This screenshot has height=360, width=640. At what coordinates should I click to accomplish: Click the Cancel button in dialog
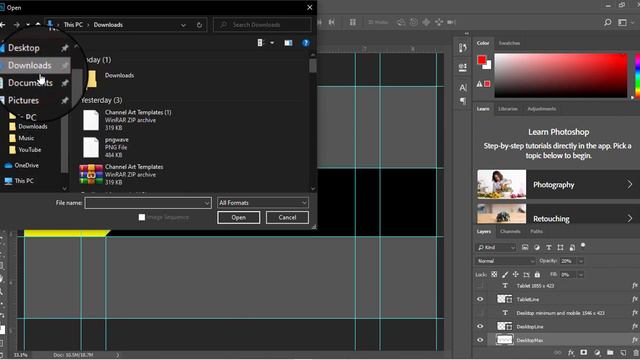pos(287,217)
